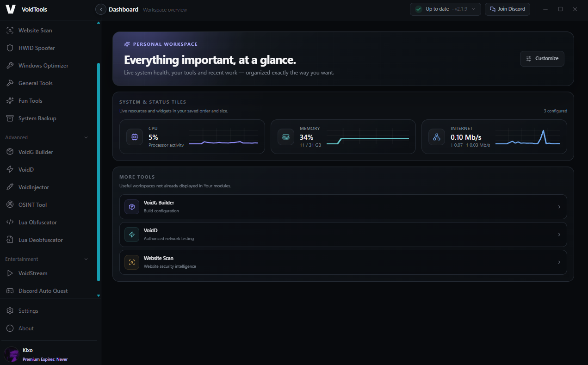Viewport: 588px width, 365px height.
Task: Click the green up-to-date checkmark icon
Action: point(419,9)
